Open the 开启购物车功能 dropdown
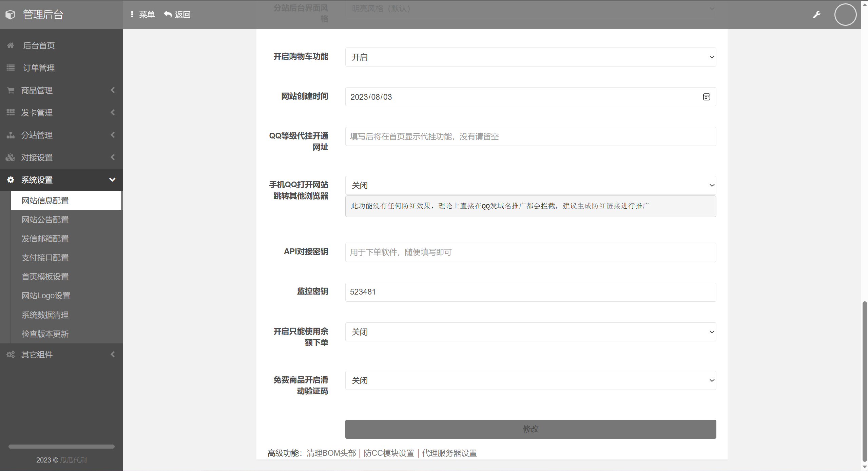The height and width of the screenshot is (471, 868). point(530,57)
